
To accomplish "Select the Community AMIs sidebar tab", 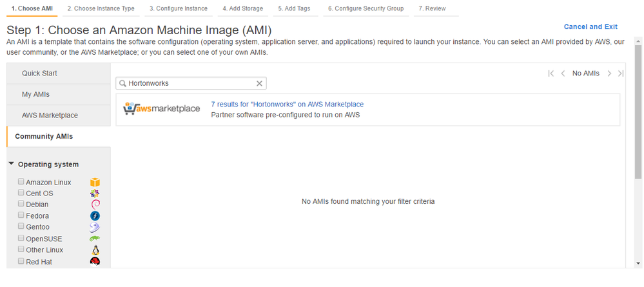I will 58,137.
